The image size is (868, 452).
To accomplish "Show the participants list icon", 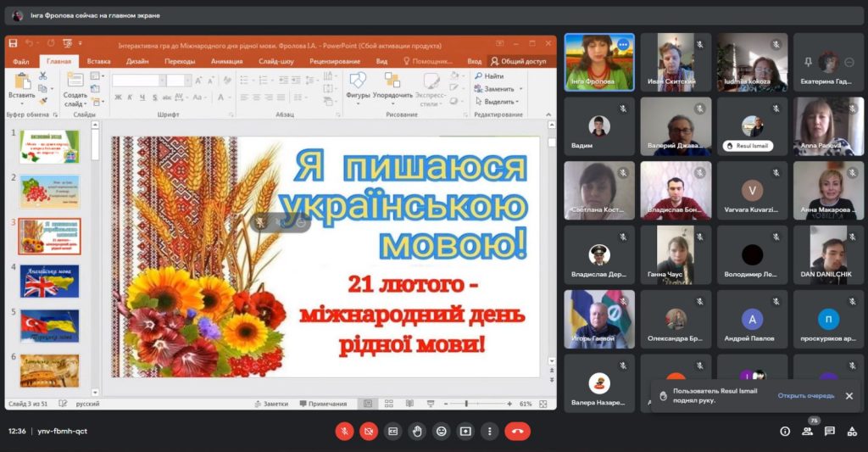I will [x=807, y=432].
